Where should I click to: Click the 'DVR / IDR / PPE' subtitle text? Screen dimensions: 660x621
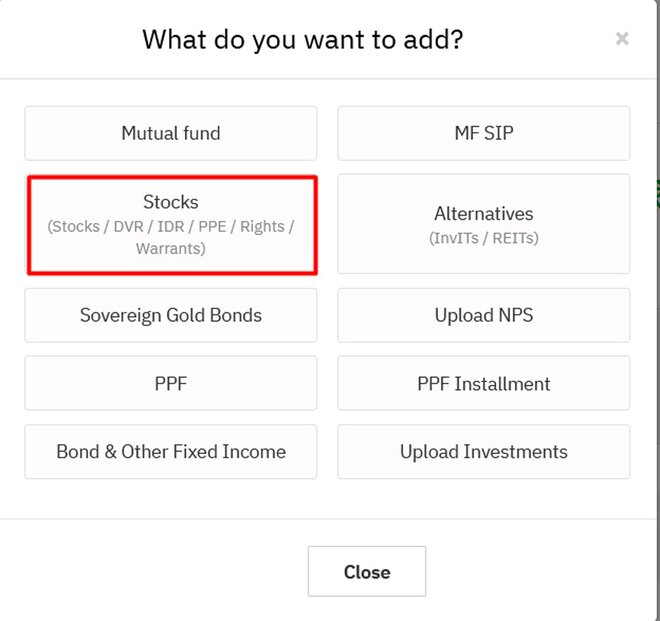click(x=170, y=227)
